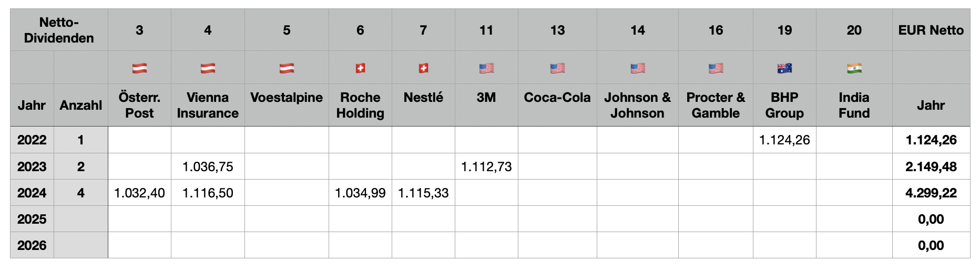980x272 pixels.
Task: Click the Österr. Post 2024 value 1.032,40
Action: tap(139, 193)
